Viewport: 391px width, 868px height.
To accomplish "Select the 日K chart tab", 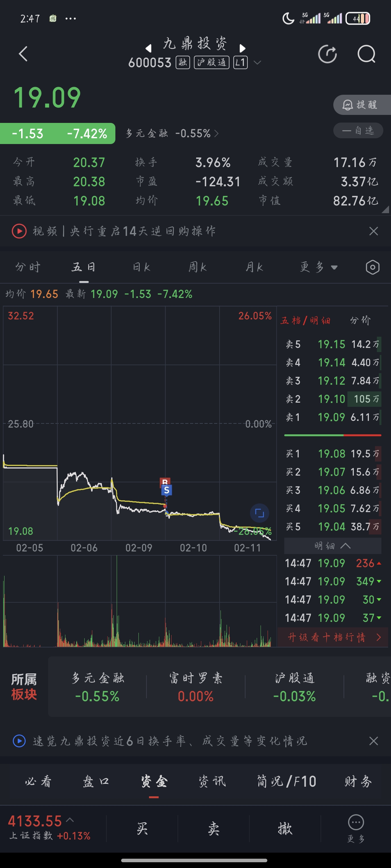I will coord(141,267).
